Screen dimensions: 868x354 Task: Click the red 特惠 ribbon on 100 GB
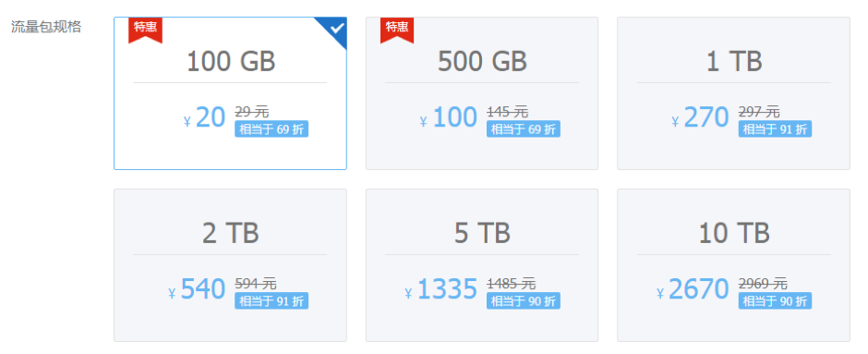[x=146, y=30]
